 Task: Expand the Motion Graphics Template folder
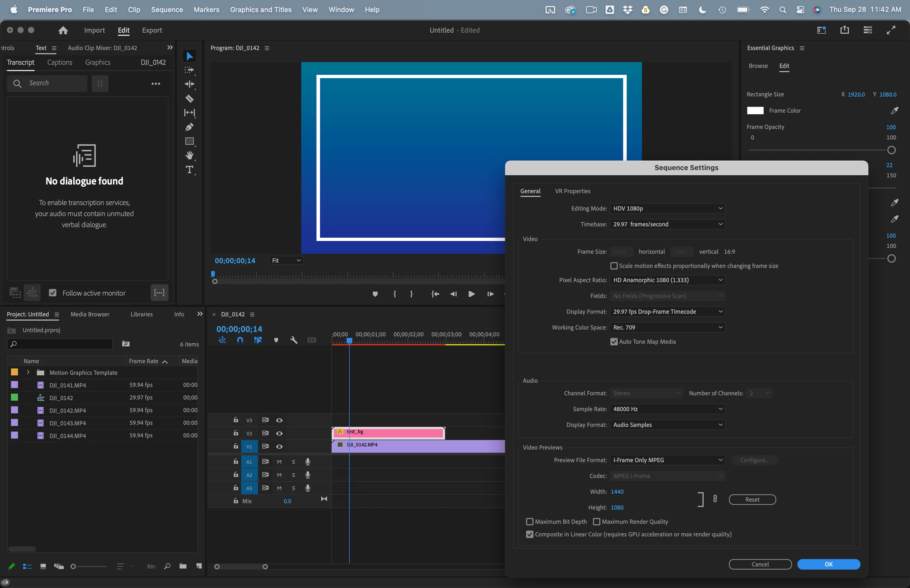click(x=28, y=372)
